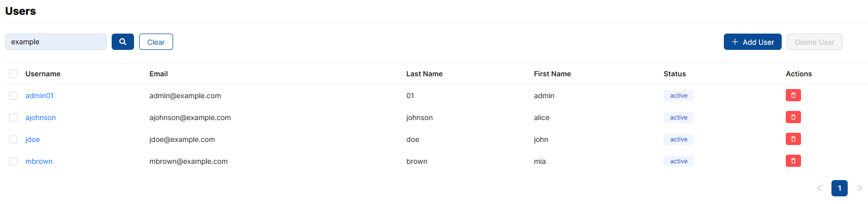Click trash icon for ajohnson row
Image resolution: width=868 pixels, height=204 pixels.
point(793,117)
